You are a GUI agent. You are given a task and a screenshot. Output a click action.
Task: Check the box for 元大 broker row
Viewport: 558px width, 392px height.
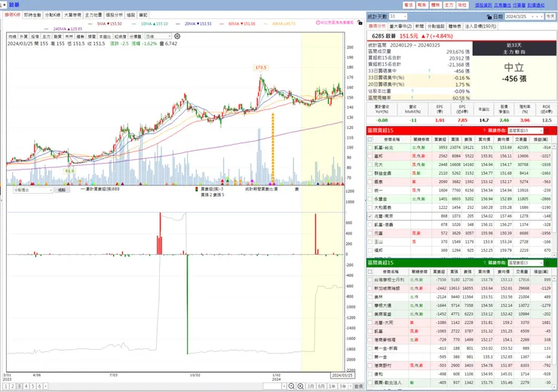[369, 164]
